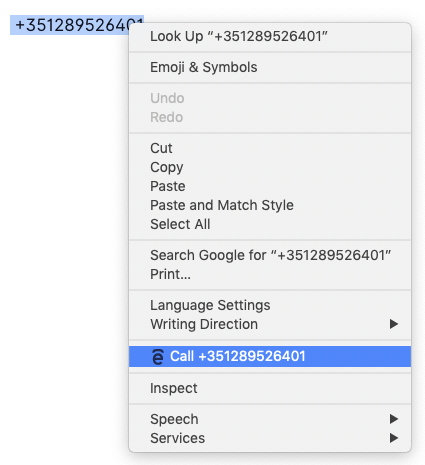Select Copy from the context menu
425x465 pixels.
pos(270,167)
